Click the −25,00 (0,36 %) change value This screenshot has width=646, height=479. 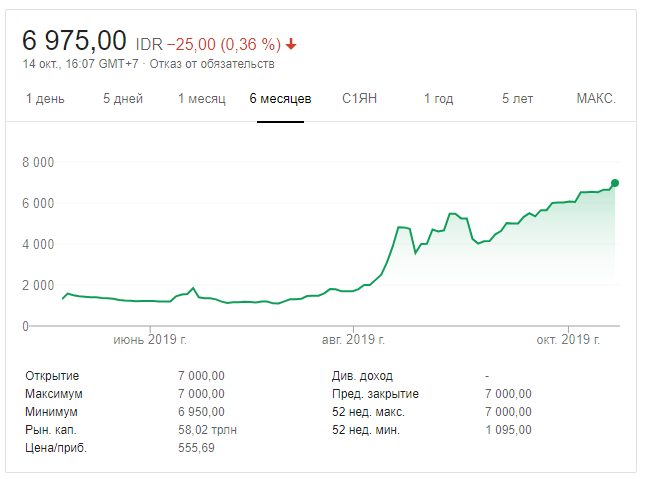point(222,44)
